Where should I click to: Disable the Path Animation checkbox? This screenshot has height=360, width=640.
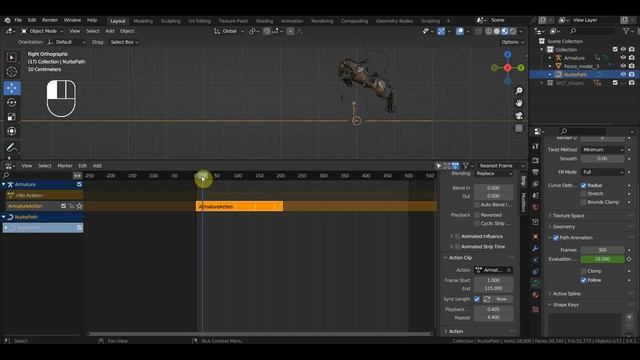tap(556, 238)
